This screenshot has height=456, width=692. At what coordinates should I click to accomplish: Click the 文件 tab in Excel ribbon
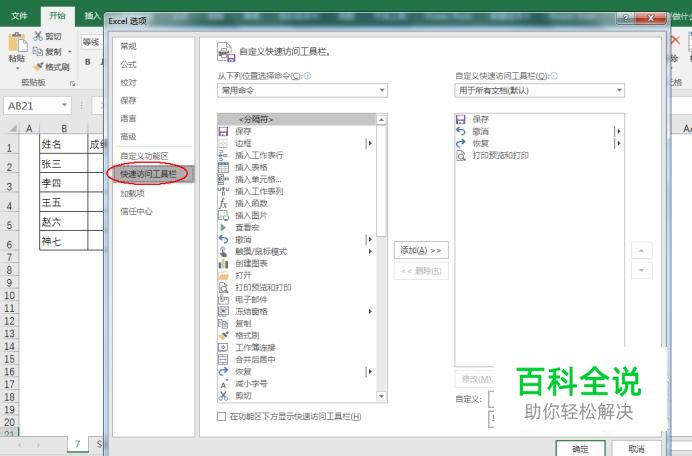(x=19, y=16)
